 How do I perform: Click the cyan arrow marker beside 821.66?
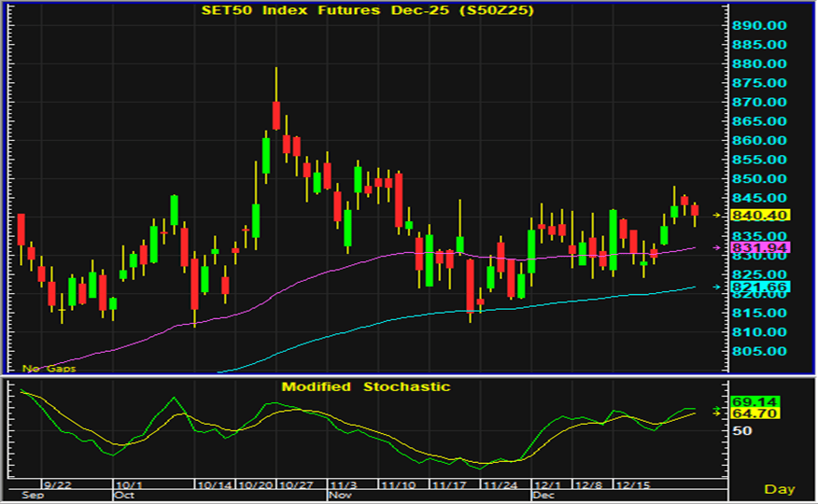tap(717, 287)
